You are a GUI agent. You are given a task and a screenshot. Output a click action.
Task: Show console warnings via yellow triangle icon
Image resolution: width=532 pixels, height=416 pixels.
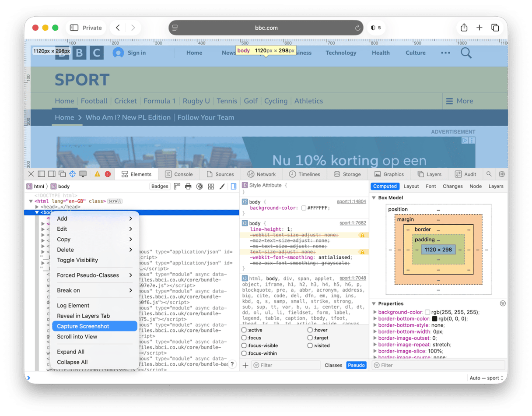pos(97,174)
